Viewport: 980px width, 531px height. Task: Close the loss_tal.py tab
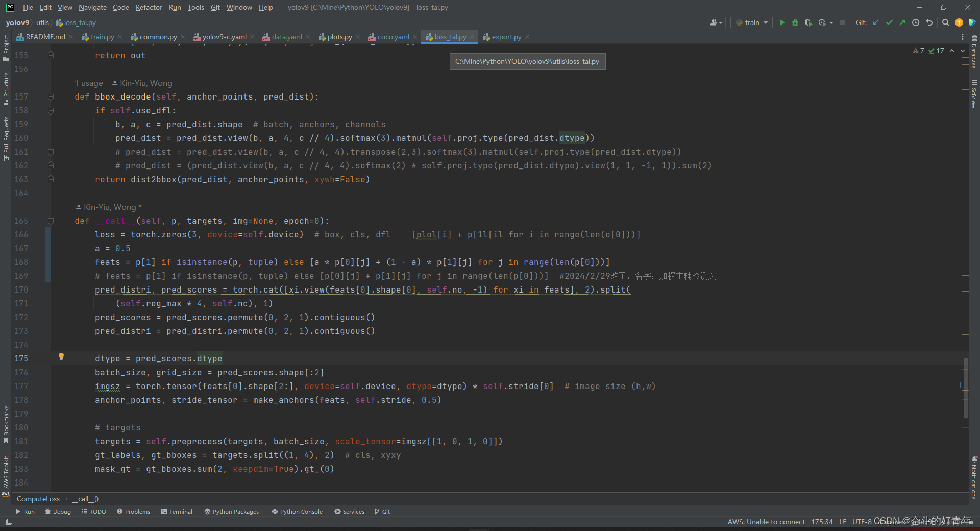coord(472,37)
